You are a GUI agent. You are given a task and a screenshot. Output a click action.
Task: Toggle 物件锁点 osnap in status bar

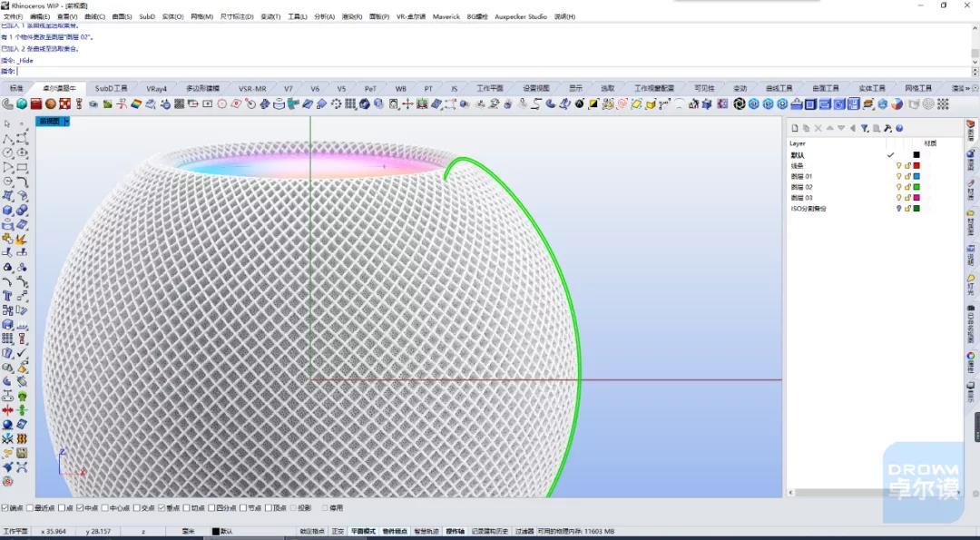point(395,531)
